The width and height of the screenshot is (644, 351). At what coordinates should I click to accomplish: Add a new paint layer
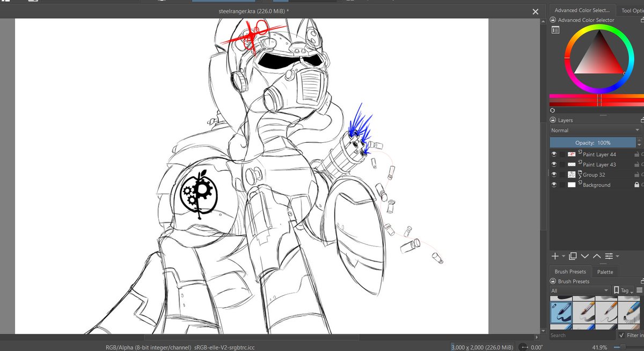point(555,256)
